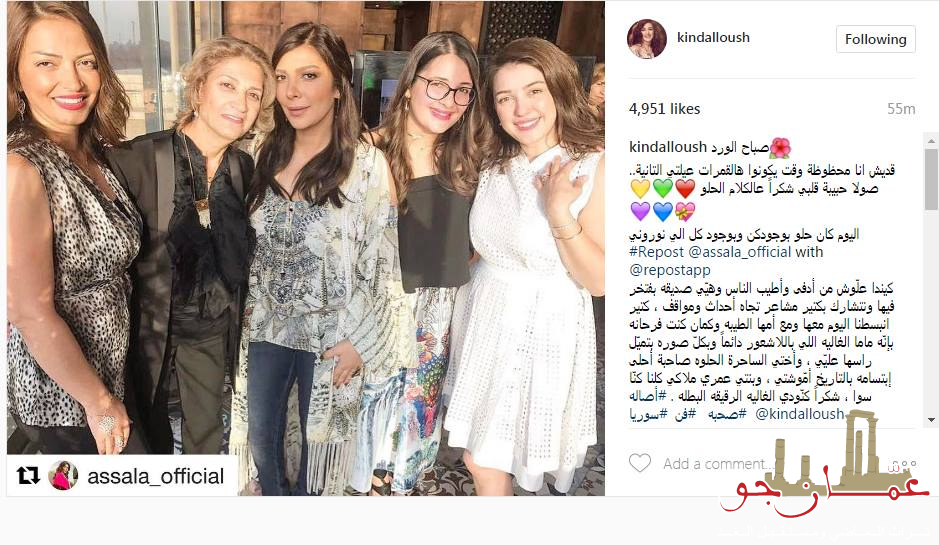Click the #Repost hashtag
Viewport: 939px width, 545px height.
point(656,252)
